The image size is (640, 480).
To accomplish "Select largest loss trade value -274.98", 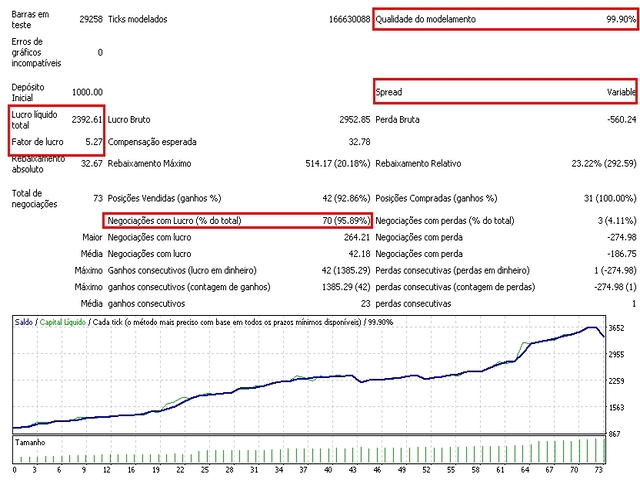I will [x=622, y=238].
